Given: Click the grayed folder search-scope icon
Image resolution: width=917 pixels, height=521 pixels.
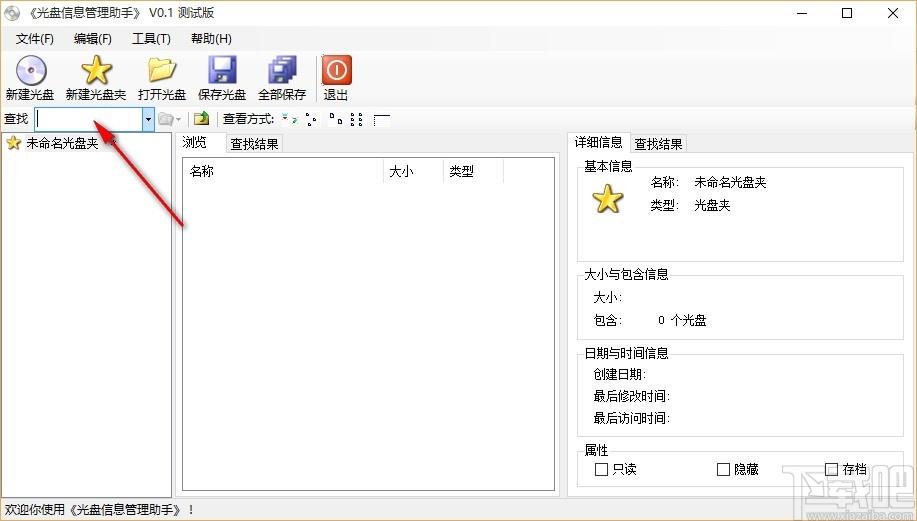Looking at the screenshot, I should point(166,119).
